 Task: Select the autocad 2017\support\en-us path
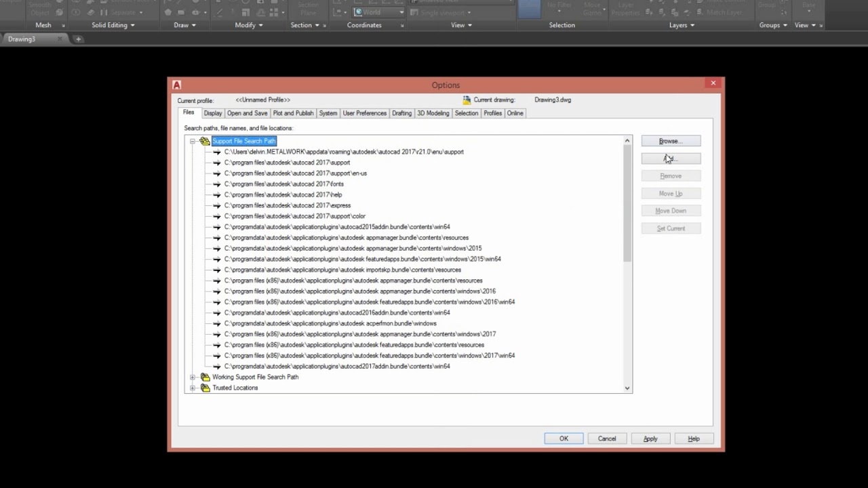[x=296, y=174]
